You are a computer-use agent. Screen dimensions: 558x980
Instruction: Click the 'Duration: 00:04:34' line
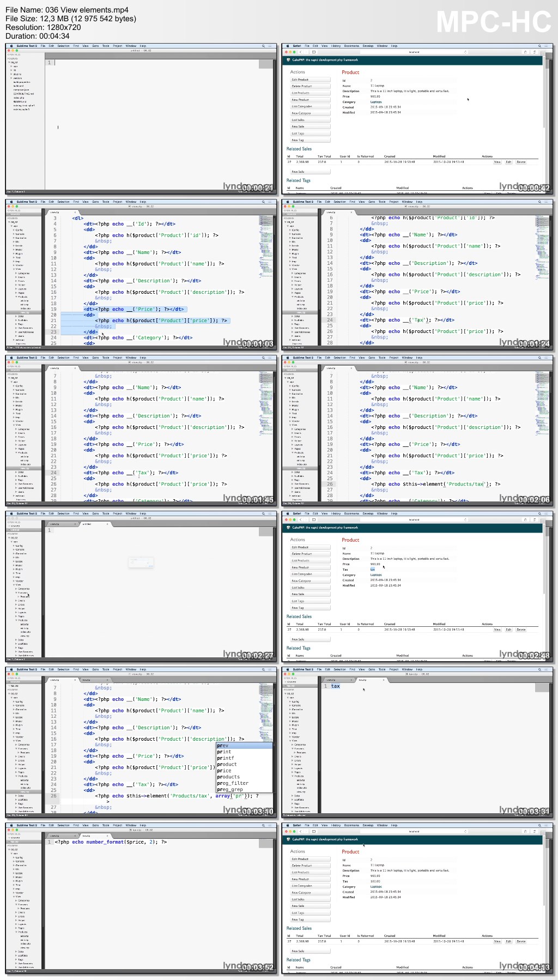38,36
